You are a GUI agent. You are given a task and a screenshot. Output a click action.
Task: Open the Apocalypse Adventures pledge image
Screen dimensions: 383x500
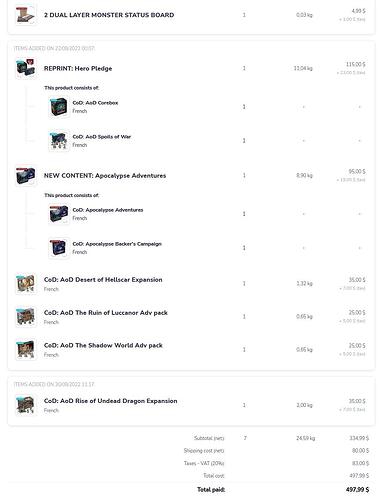click(26, 176)
